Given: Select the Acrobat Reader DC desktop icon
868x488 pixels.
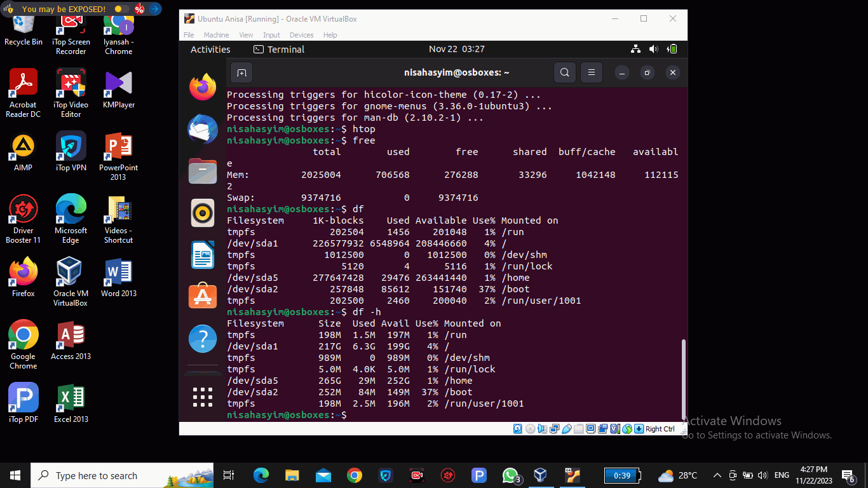Looking at the screenshot, I should click(24, 93).
